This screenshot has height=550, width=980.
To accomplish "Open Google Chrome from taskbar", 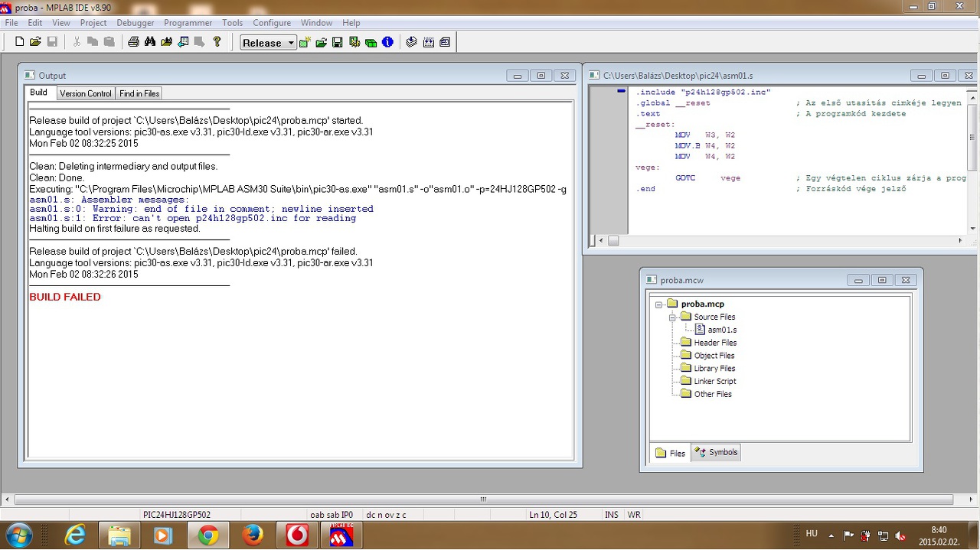I will (x=208, y=535).
